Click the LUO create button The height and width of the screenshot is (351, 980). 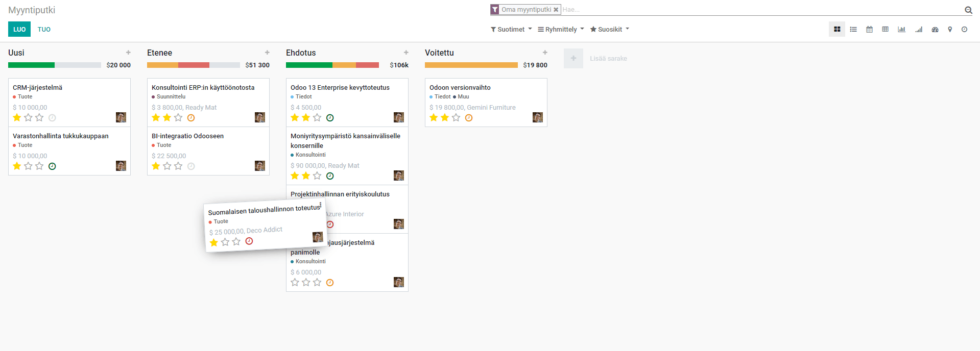[x=19, y=30]
